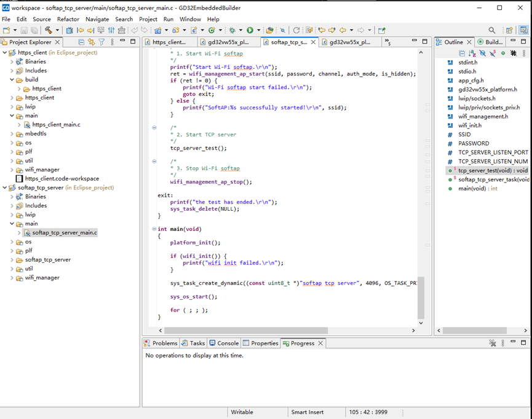Click the green Run button in toolbar
532x419 pixels.
250,30
